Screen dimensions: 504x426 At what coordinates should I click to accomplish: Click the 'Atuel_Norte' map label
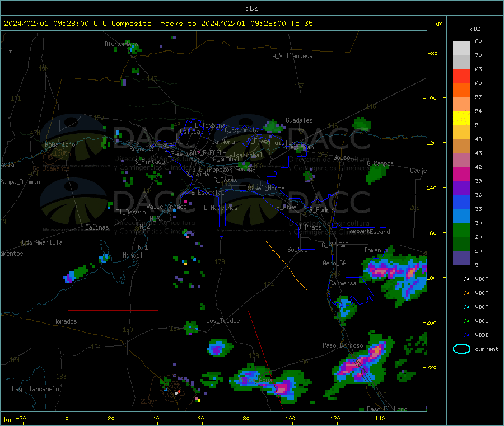pyautogui.click(x=266, y=188)
